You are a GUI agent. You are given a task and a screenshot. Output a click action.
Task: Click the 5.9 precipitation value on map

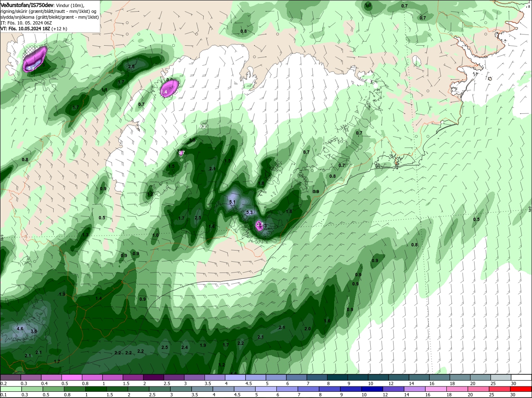point(31,68)
